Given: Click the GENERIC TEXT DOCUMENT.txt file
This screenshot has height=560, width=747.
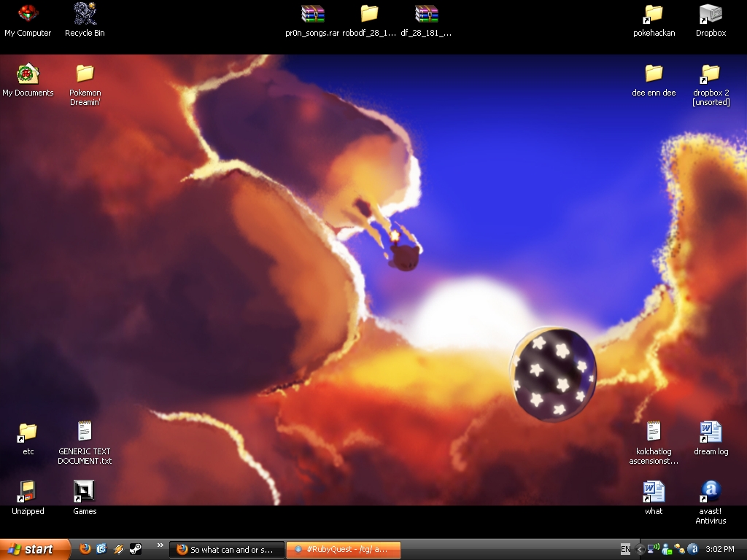Looking at the screenshot, I should (85, 432).
